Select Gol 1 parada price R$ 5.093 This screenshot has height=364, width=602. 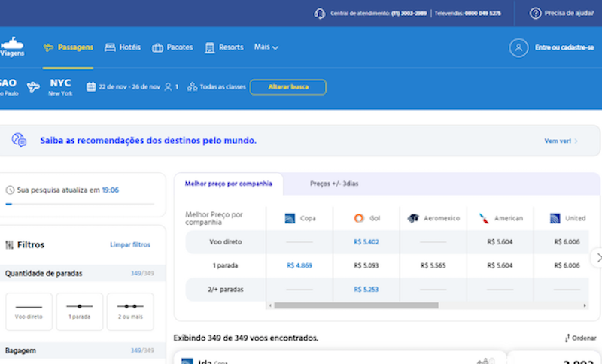pos(366,265)
